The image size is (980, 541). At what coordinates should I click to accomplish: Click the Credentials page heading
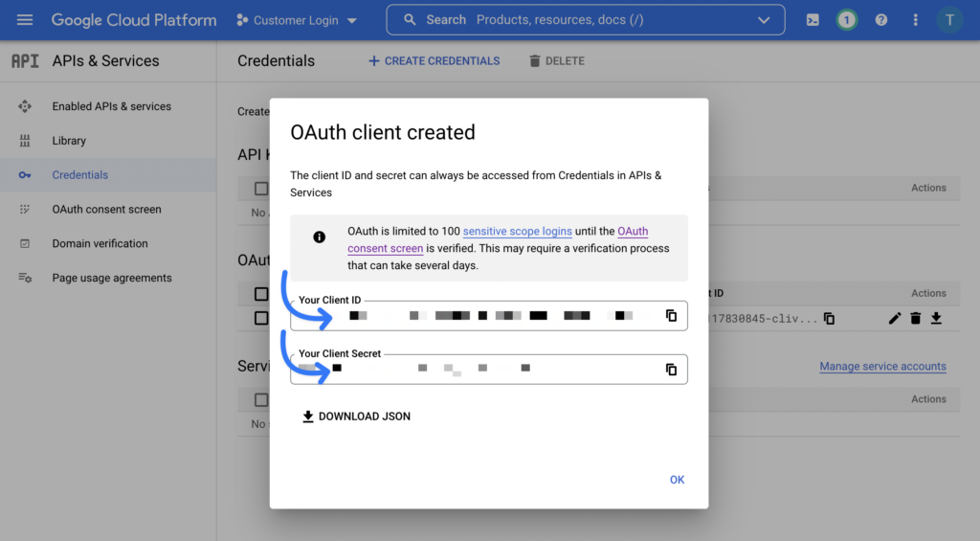[276, 60]
